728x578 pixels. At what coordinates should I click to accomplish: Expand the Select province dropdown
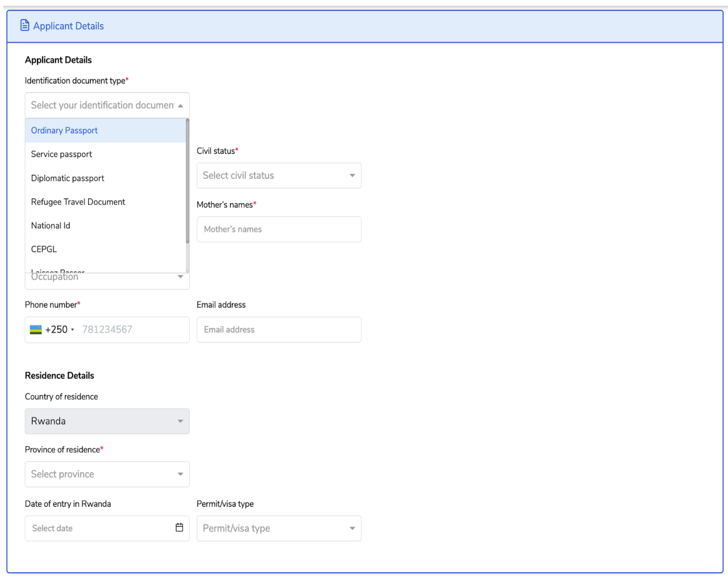point(107,474)
